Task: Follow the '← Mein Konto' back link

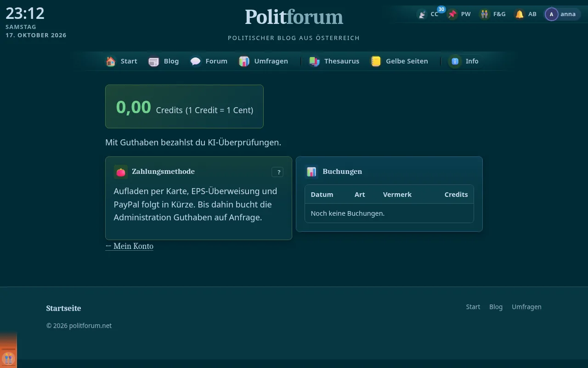Action: [130, 246]
